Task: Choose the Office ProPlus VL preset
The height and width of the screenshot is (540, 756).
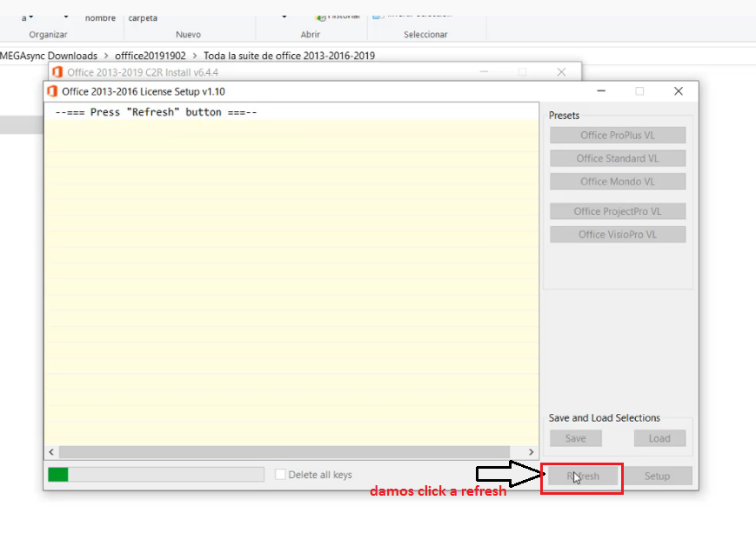Action: pos(618,136)
